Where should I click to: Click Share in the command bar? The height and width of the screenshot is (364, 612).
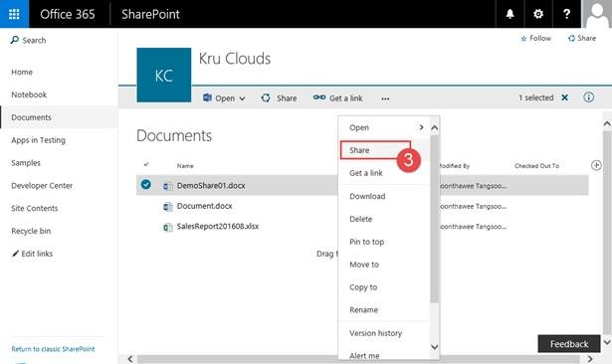(x=279, y=97)
